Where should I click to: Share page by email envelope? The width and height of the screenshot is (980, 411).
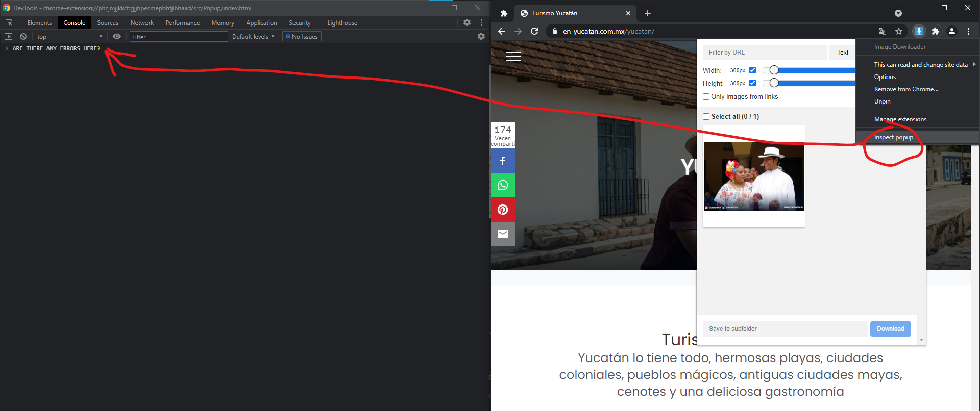pyautogui.click(x=503, y=234)
